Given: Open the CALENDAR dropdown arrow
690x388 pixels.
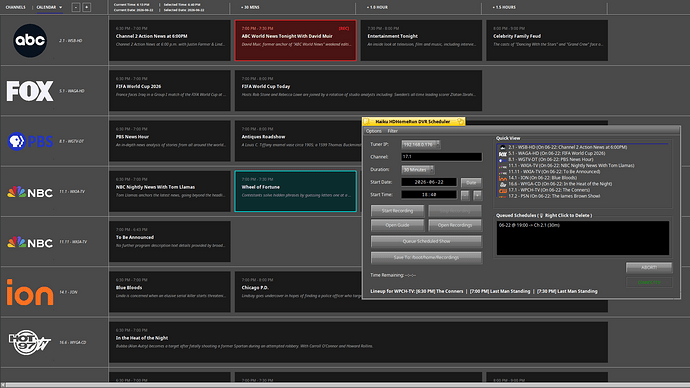Looking at the screenshot, I should click(x=60, y=7).
